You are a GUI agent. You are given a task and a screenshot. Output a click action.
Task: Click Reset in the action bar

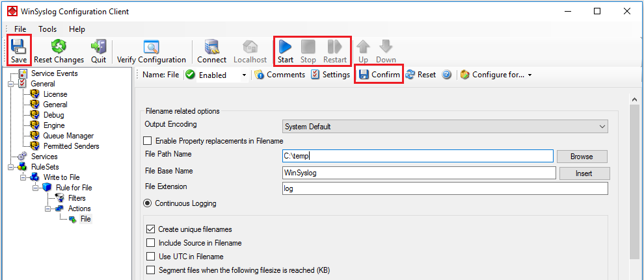click(x=421, y=75)
